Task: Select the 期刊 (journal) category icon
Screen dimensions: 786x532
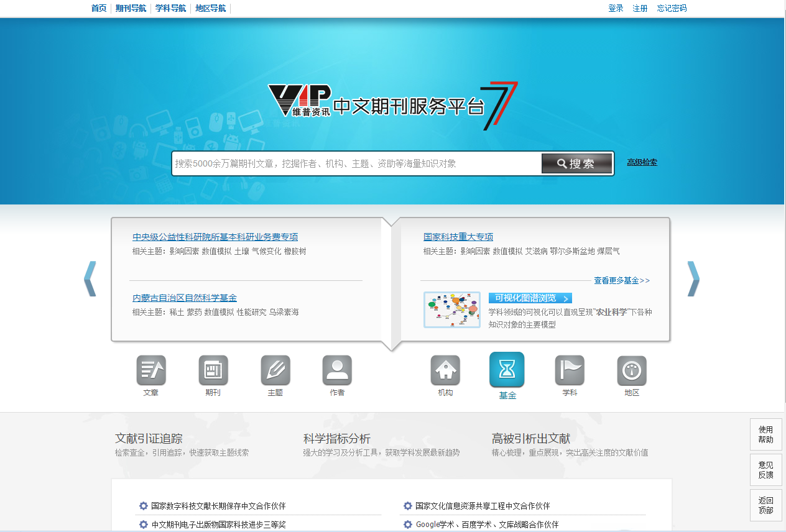Action: click(x=213, y=370)
